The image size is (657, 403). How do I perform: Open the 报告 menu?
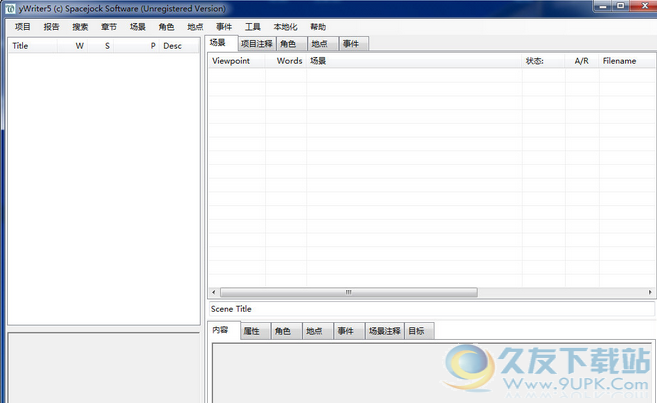(x=52, y=27)
